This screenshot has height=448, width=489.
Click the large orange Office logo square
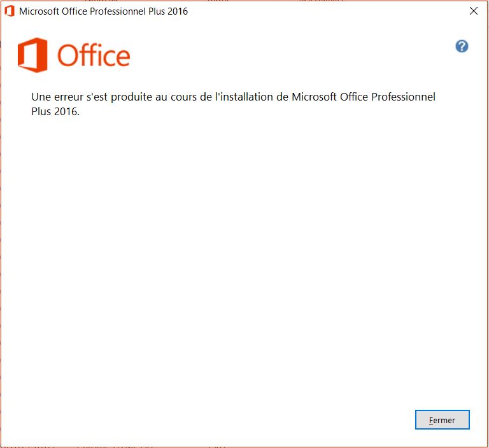point(32,55)
